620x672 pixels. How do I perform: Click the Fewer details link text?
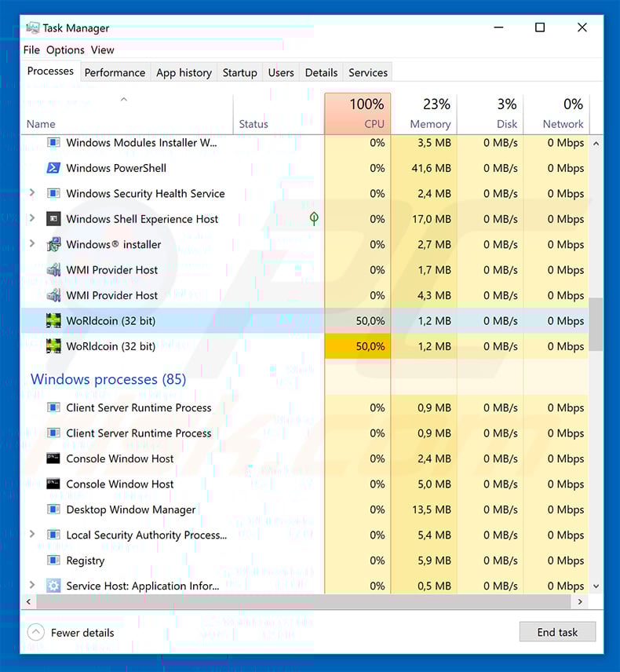82,633
